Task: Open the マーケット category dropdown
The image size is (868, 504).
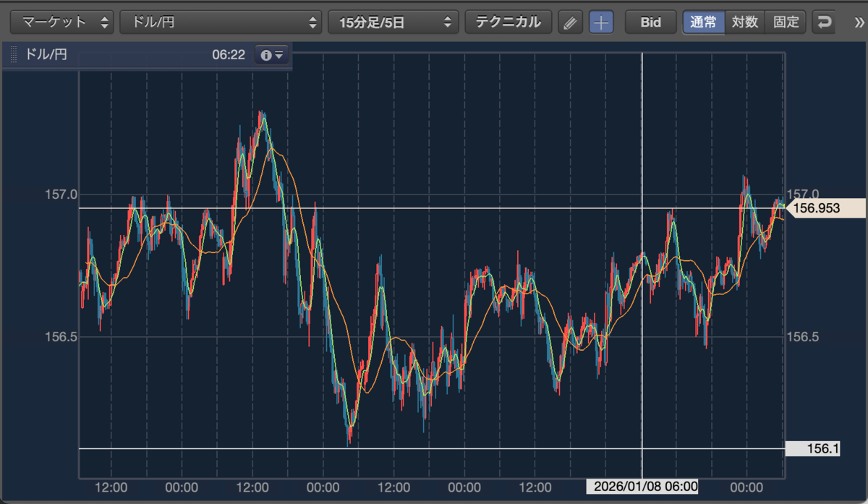Action: [62, 22]
